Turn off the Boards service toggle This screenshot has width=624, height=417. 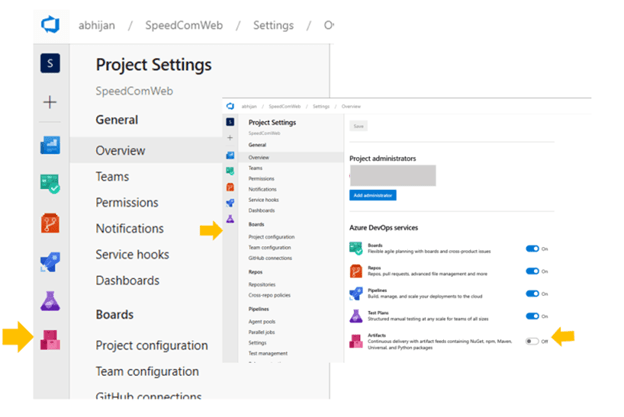tap(532, 248)
